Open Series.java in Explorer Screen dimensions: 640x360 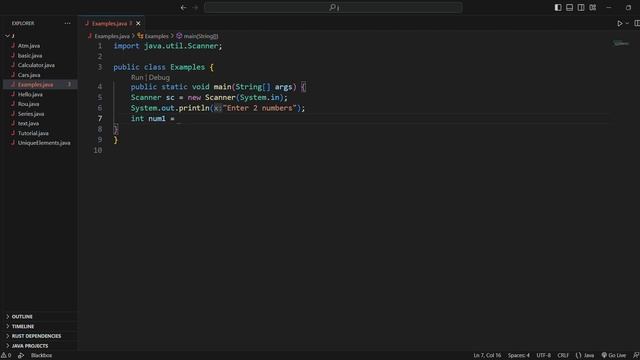[x=31, y=114]
